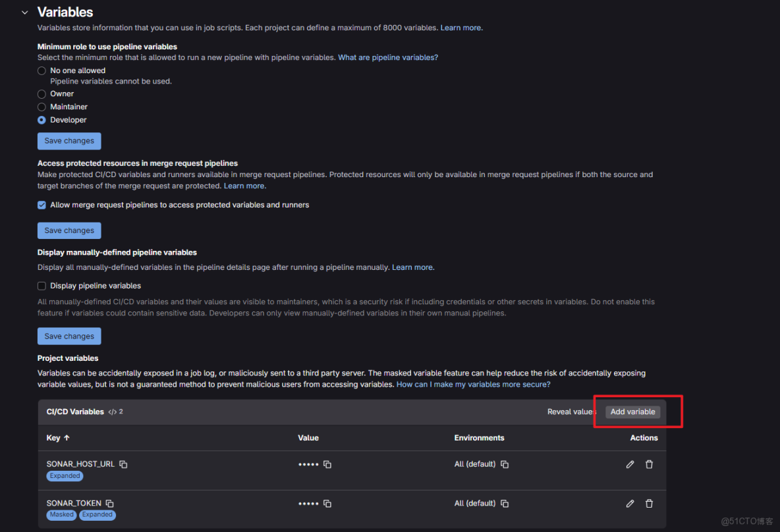Screen dimensions: 780x532
Task: Uncheck allow merge request pipelines access option
Action: [x=42, y=205]
